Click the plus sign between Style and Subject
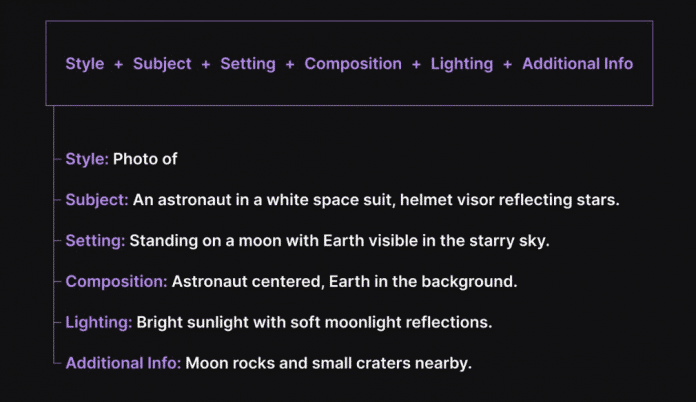 coord(119,64)
